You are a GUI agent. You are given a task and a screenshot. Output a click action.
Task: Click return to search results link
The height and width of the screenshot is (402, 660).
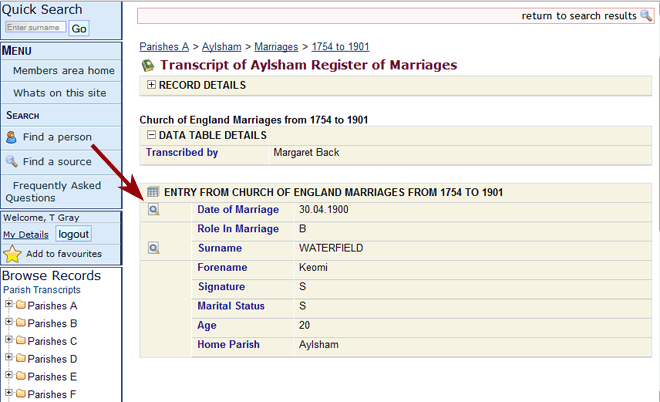point(579,16)
